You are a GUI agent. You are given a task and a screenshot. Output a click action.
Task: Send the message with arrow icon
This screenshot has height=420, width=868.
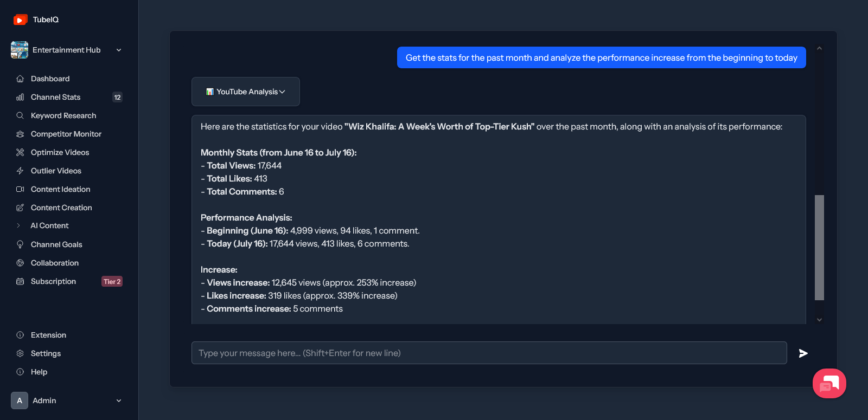click(803, 353)
